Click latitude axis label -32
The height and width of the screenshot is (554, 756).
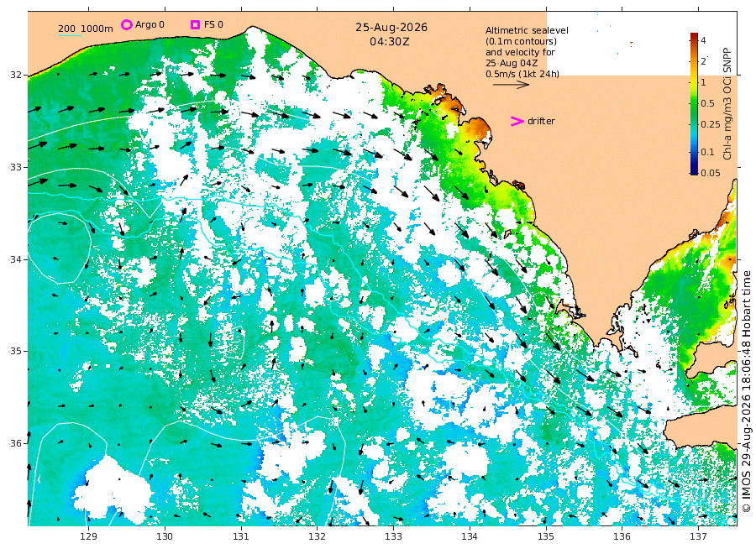[x=15, y=75]
